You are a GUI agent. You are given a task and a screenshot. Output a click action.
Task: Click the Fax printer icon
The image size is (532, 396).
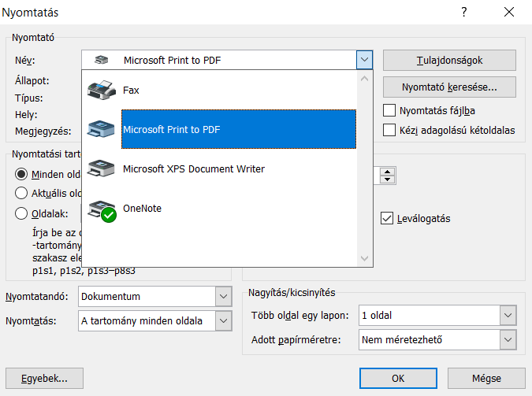click(101, 91)
